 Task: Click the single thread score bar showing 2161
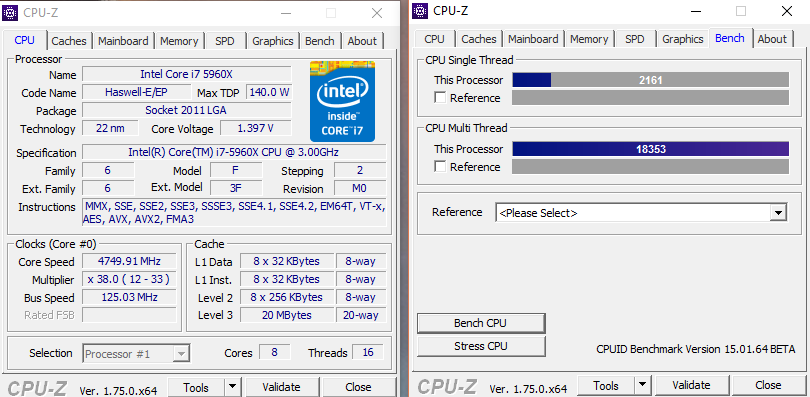650,80
